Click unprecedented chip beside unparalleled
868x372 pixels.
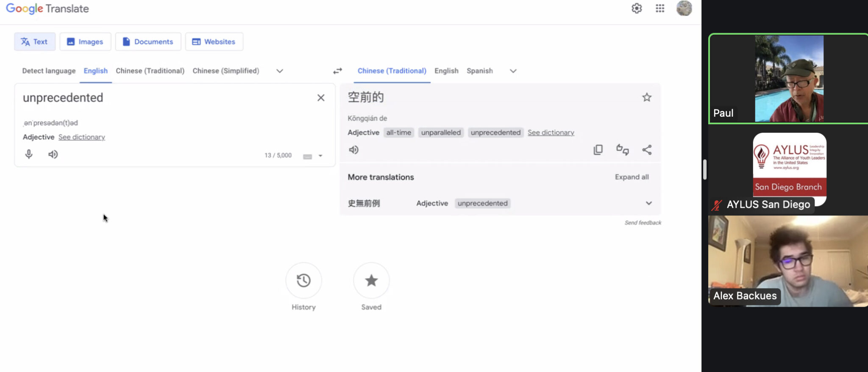[x=495, y=132]
